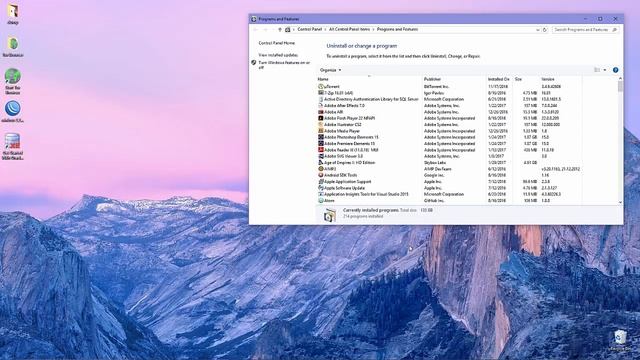Click the search magnifier icon
640x360 pixels.
615,30
